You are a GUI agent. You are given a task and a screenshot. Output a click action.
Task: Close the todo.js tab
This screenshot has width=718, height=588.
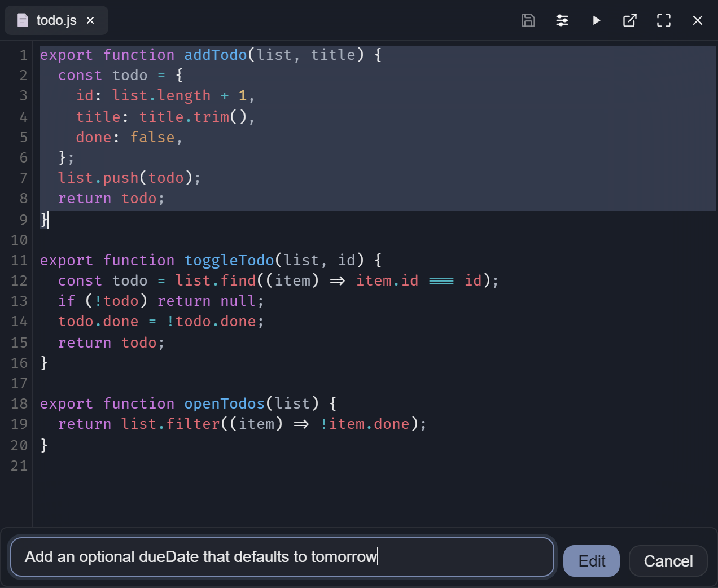coord(90,21)
